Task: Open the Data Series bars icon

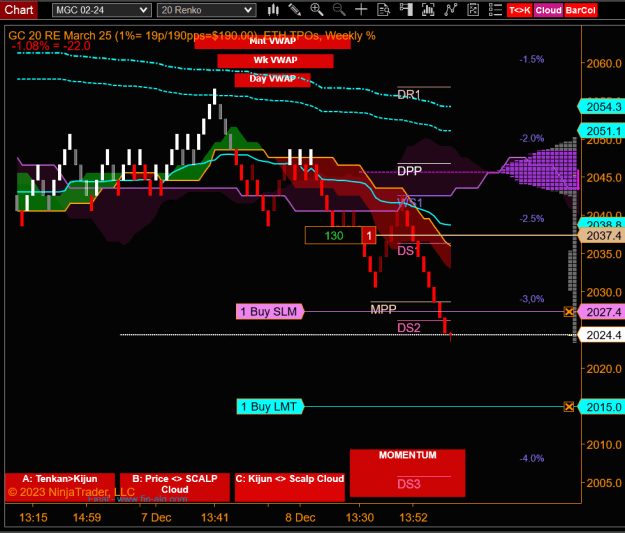Action: 428,10
